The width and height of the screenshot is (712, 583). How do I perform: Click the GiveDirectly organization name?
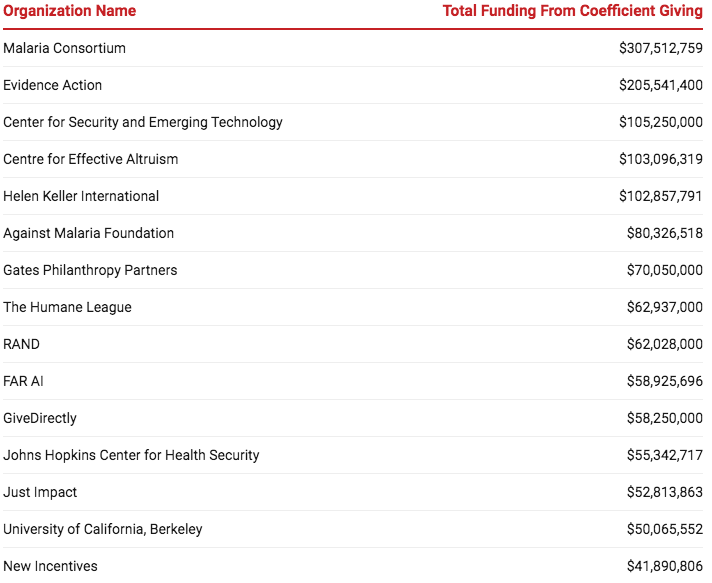click(40, 418)
